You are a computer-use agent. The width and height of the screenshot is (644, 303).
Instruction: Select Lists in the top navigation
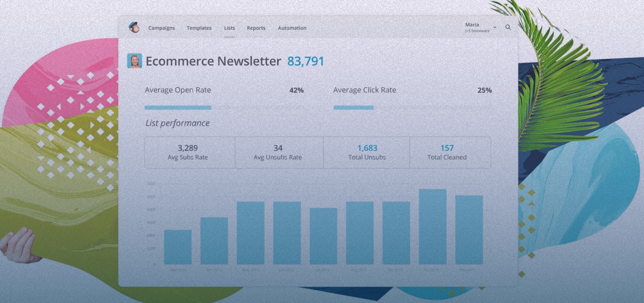click(229, 28)
